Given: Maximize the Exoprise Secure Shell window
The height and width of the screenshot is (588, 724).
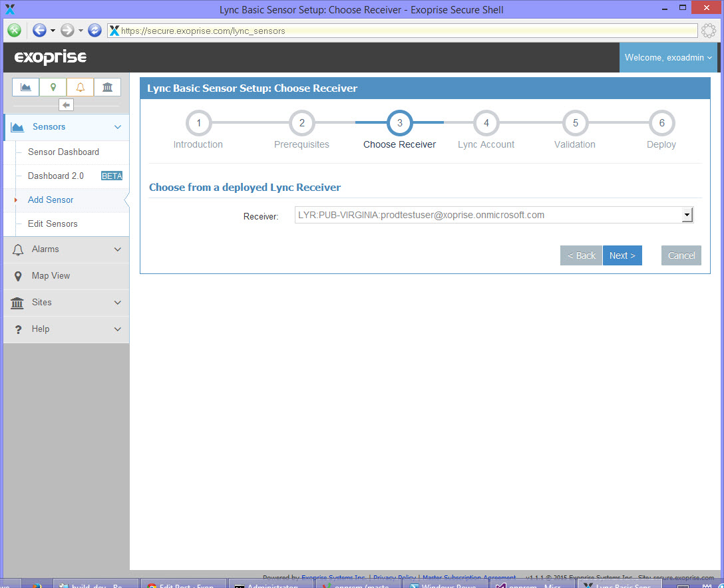Looking at the screenshot, I should click(x=683, y=8).
